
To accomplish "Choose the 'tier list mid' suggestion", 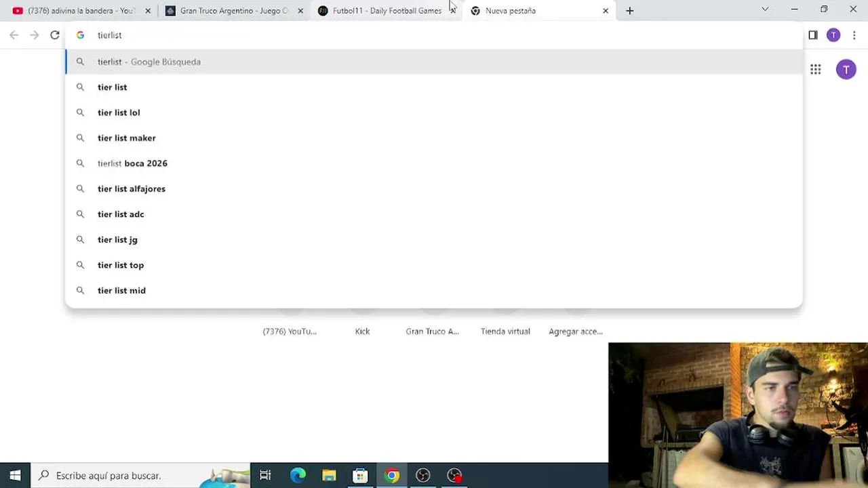I will click(434, 291).
